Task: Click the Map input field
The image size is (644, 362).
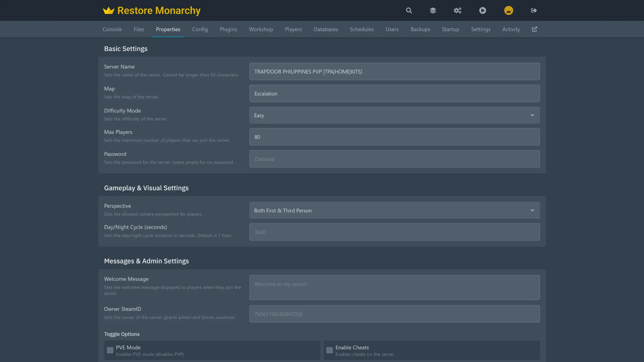Action: point(394,94)
